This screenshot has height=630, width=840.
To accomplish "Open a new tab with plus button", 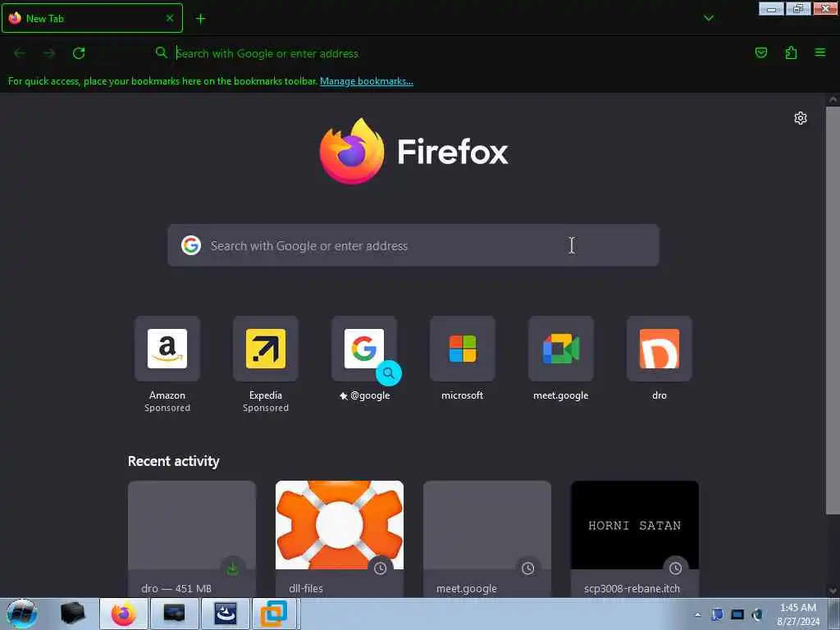I will pyautogui.click(x=200, y=19).
